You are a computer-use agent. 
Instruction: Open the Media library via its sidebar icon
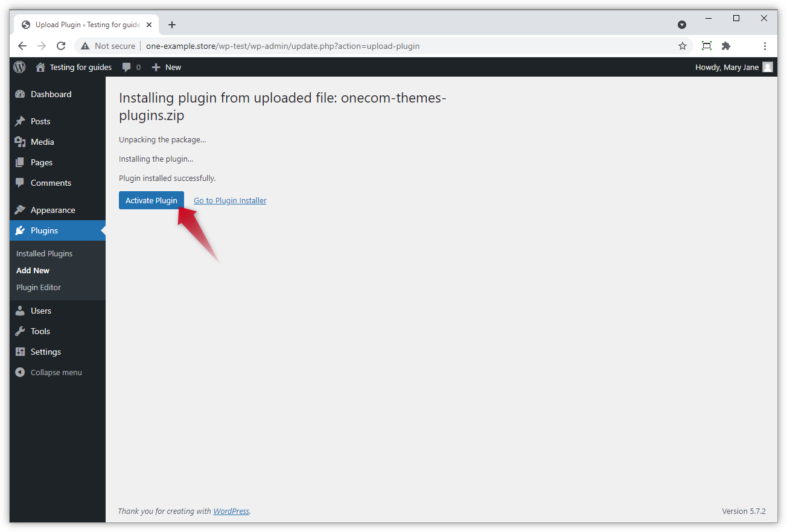point(20,142)
